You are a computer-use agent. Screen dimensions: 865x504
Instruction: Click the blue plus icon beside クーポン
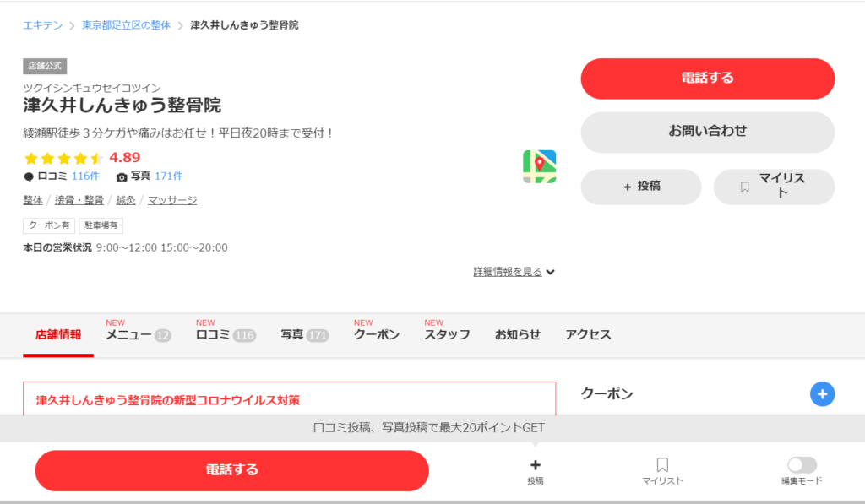pos(822,393)
